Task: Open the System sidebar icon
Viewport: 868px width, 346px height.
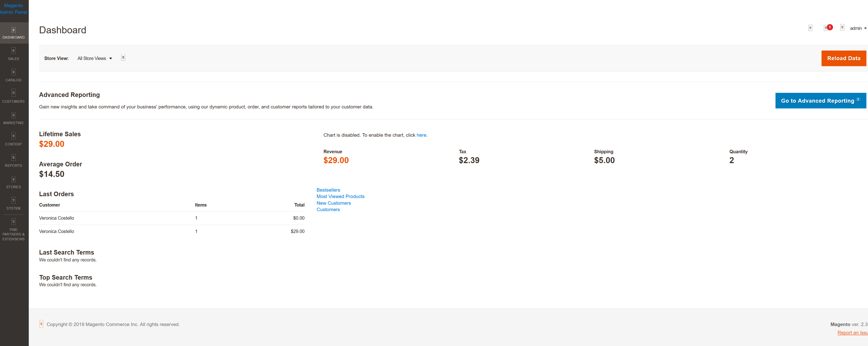Action: pos(13,204)
